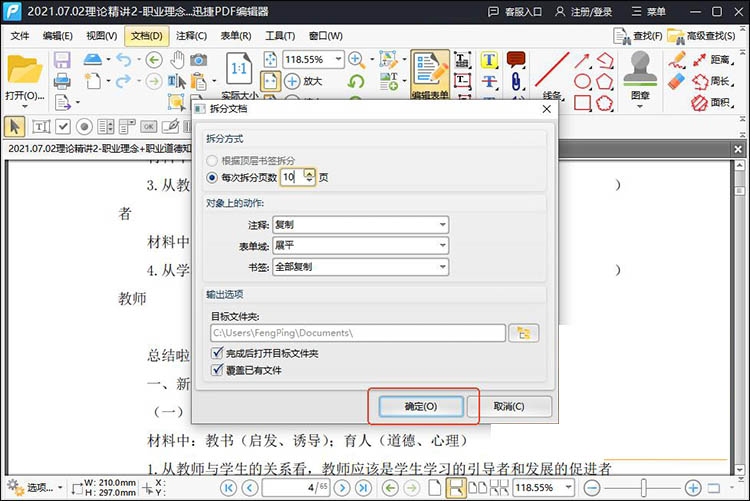Click the Find(F) search button

[x=639, y=36]
